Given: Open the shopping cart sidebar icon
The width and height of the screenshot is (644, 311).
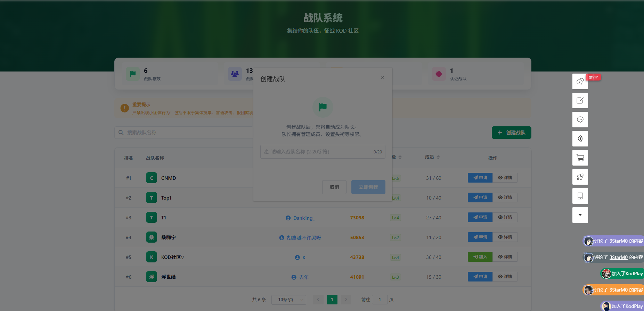Looking at the screenshot, I should point(580,158).
